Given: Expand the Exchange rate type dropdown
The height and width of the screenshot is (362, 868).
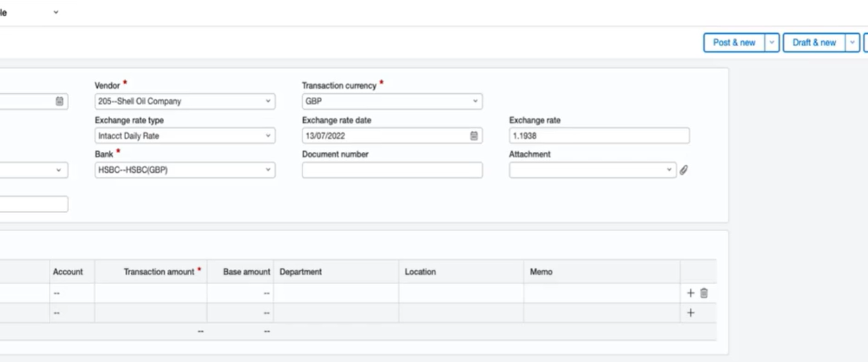Looking at the screenshot, I should pos(184,136).
